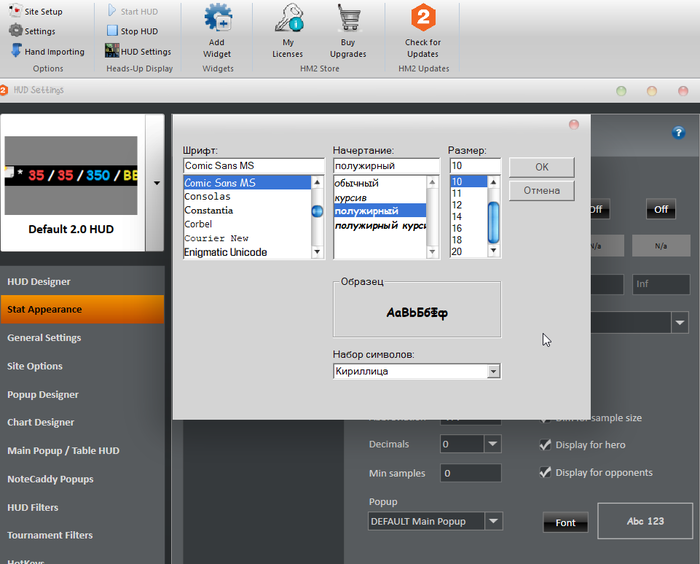Toggle the rightmost Off switch
700x564 pixels.
661,209
